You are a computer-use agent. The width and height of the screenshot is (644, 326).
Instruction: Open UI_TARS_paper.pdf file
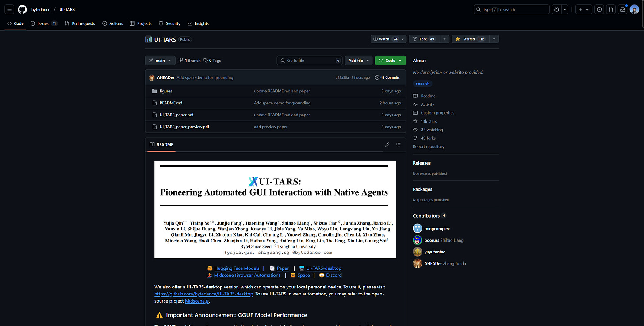[x=176, y=115]
